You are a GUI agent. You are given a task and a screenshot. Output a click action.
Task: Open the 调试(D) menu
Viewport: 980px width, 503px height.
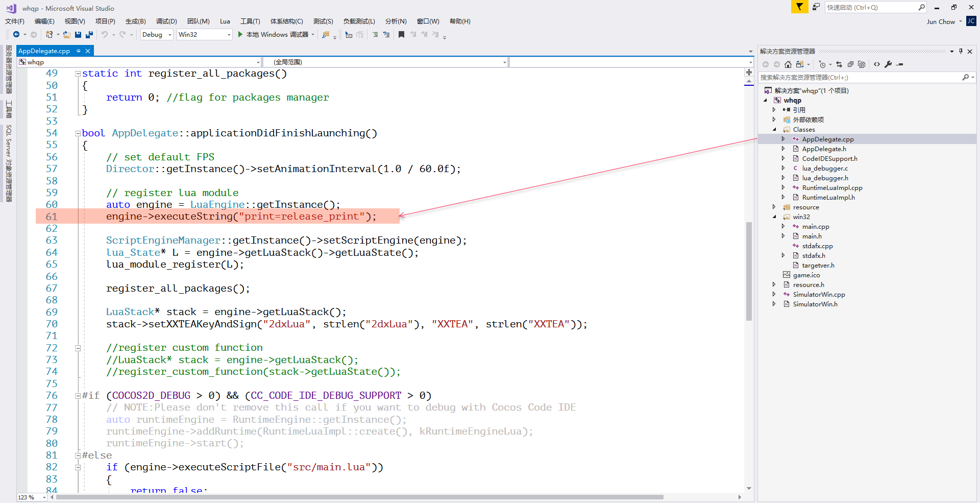(166, 21)
